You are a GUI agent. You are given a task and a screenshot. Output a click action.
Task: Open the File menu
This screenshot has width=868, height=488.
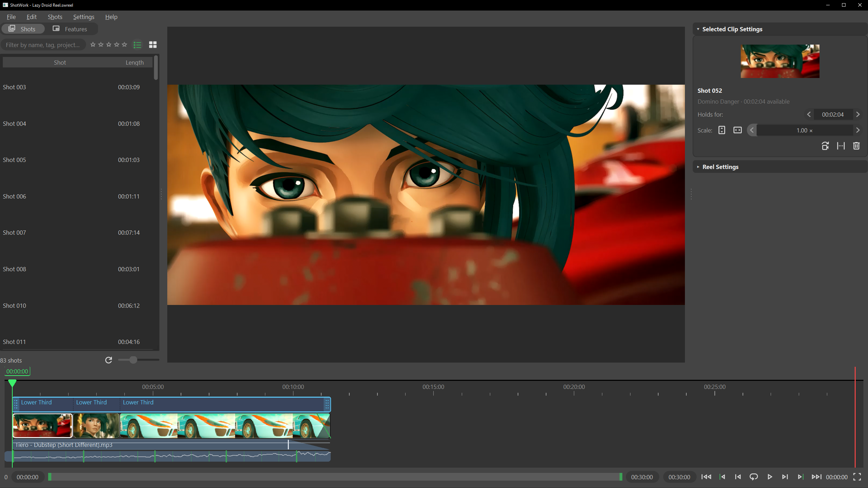coord(11,17)
